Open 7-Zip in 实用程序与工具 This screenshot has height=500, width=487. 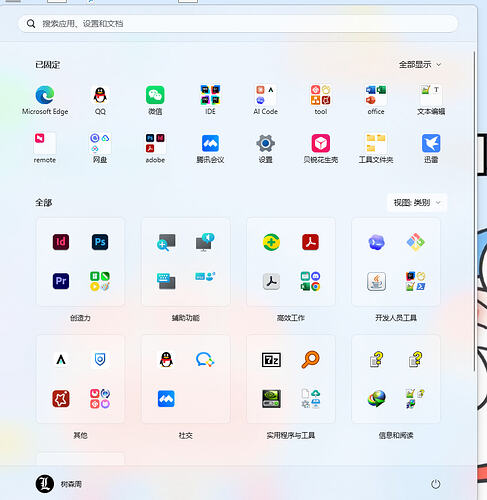(271, 360)
